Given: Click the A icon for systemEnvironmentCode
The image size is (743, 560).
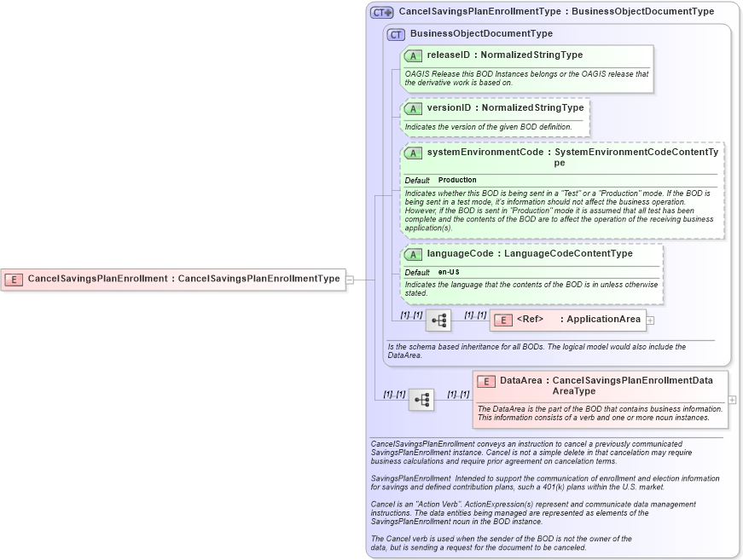Looking at the screenshot, I should (x=413, y=152).
